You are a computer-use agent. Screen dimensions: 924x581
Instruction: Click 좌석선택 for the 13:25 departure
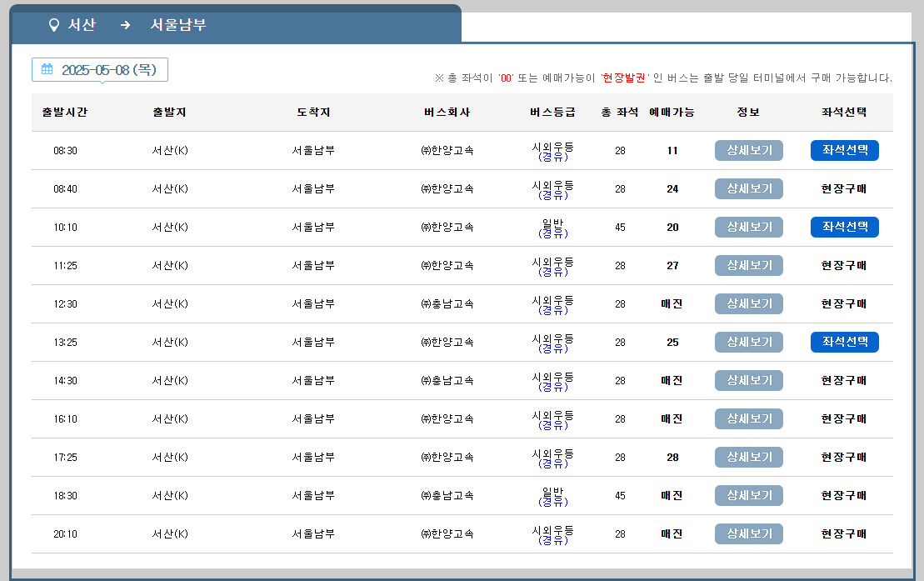point(844,342)
